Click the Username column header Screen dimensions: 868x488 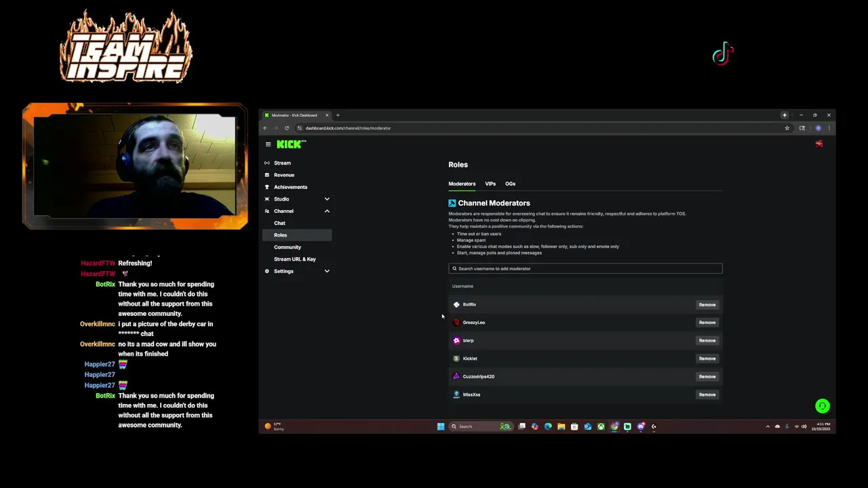coord(462,286)
